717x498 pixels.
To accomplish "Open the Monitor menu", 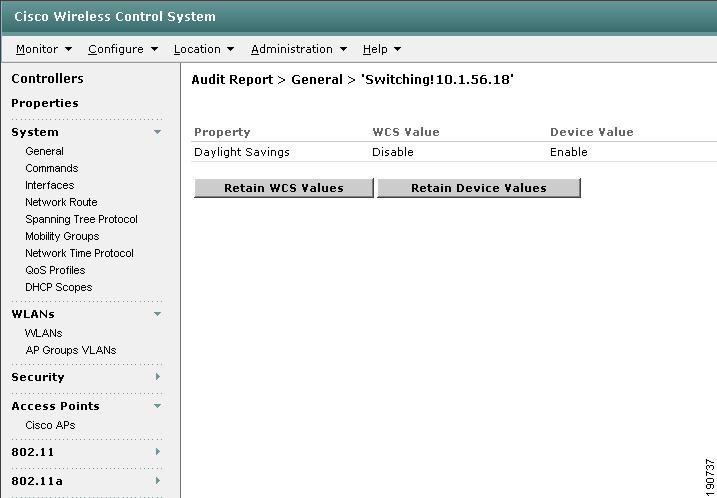I will pyautogui.click(x=44, y=49).
